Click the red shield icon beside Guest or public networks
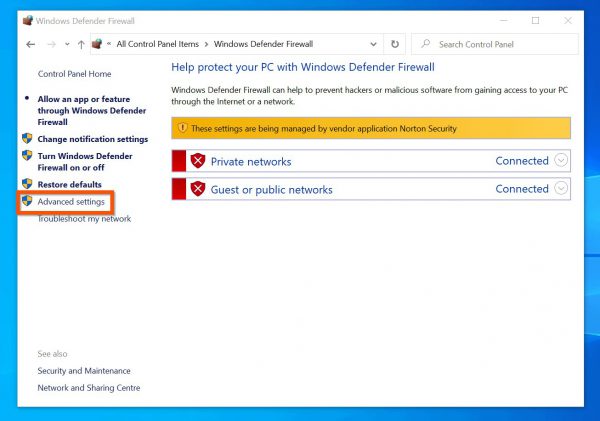 [x=198, y=189]
